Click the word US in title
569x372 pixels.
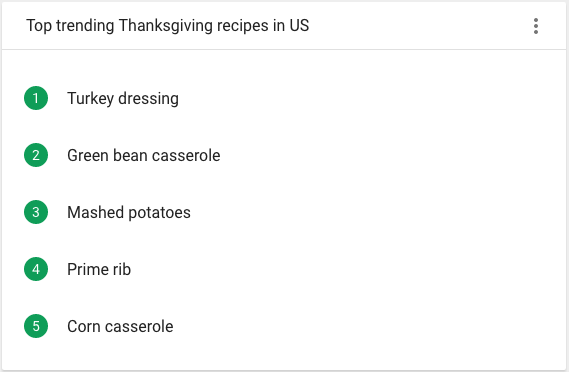[x=299, y=25]
